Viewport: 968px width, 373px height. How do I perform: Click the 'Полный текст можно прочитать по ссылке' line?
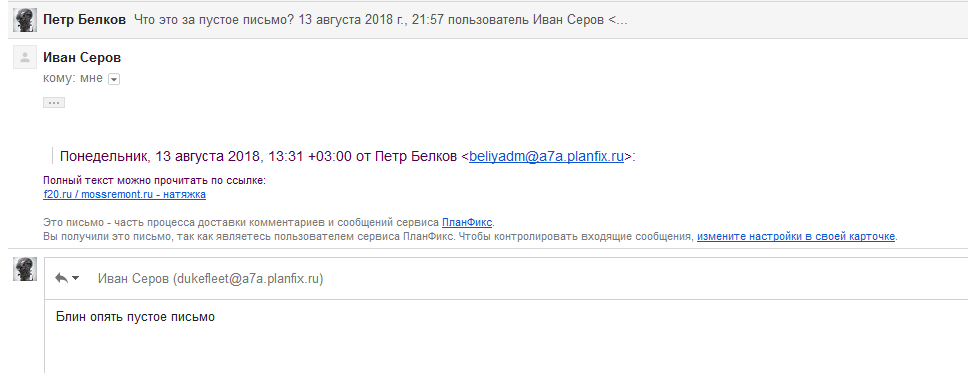click(x=154, y=181)
